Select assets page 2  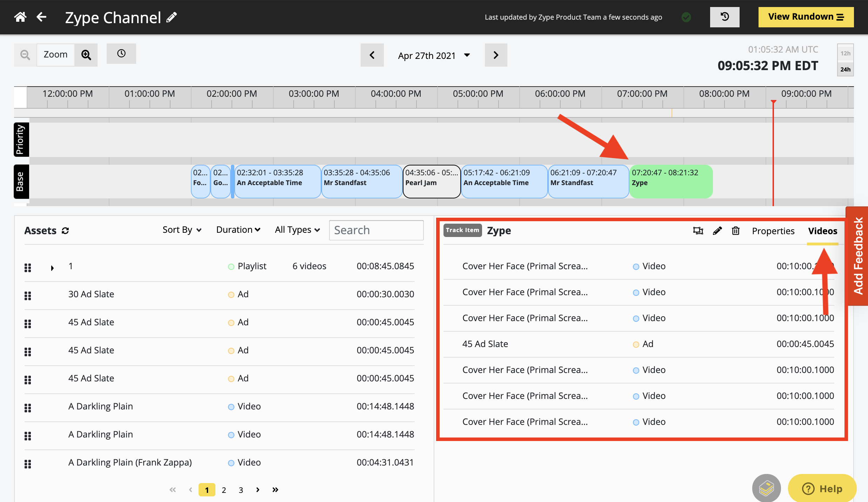tap(224, 490)
